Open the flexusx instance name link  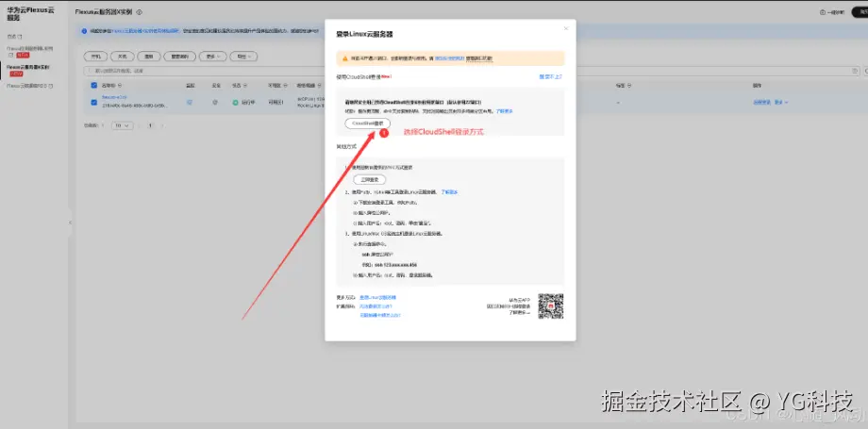[114, 97]
